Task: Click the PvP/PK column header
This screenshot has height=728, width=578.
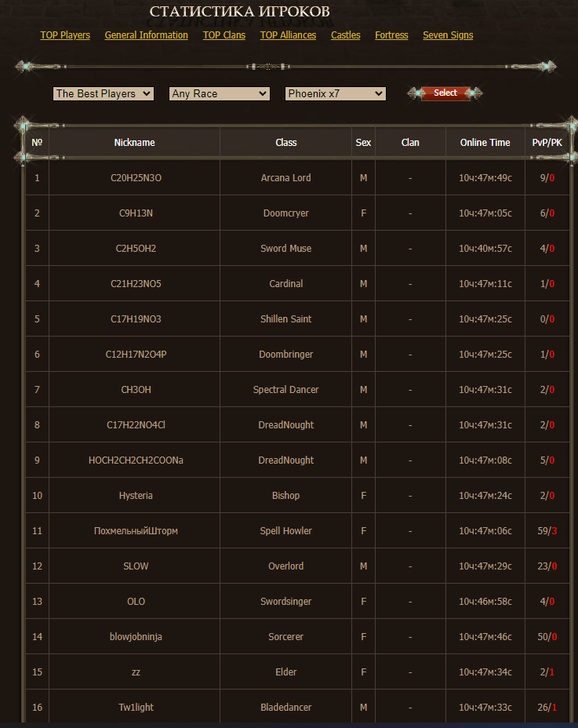Action: pos(547,143)
